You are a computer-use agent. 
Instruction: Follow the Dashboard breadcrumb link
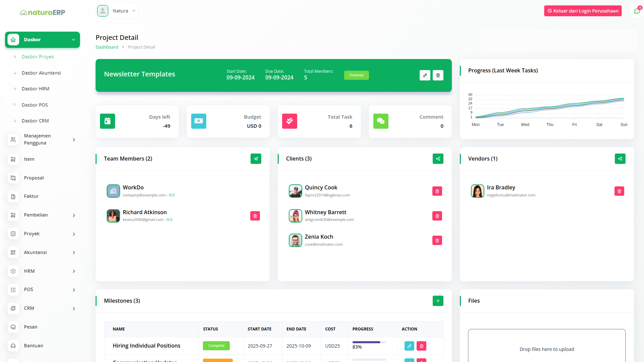(107, 47)
